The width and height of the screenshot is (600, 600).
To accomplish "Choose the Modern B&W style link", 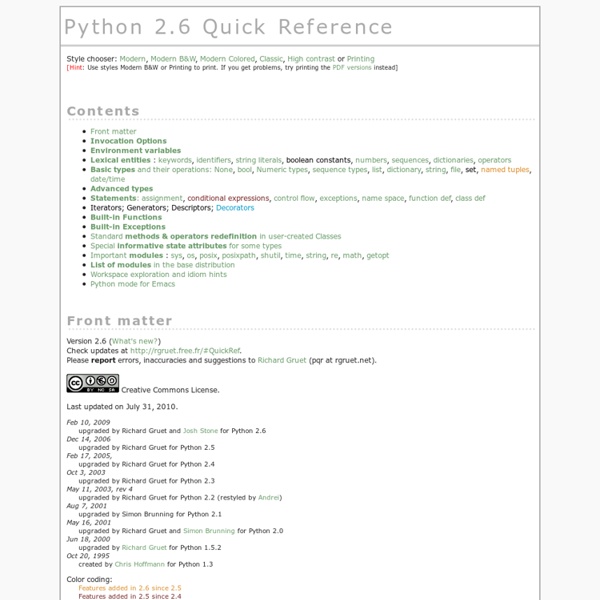I will point(173,59).
